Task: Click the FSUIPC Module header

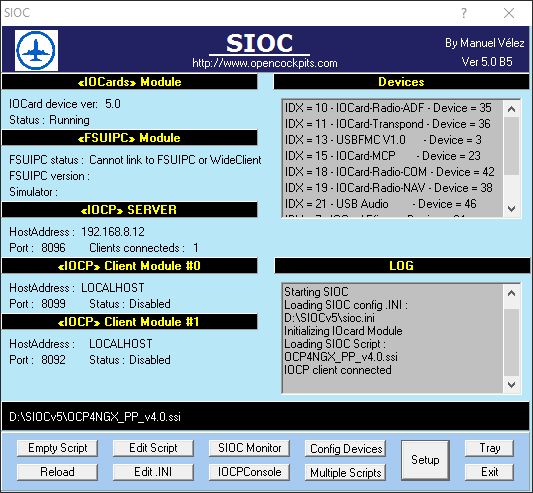Action: 130,138
